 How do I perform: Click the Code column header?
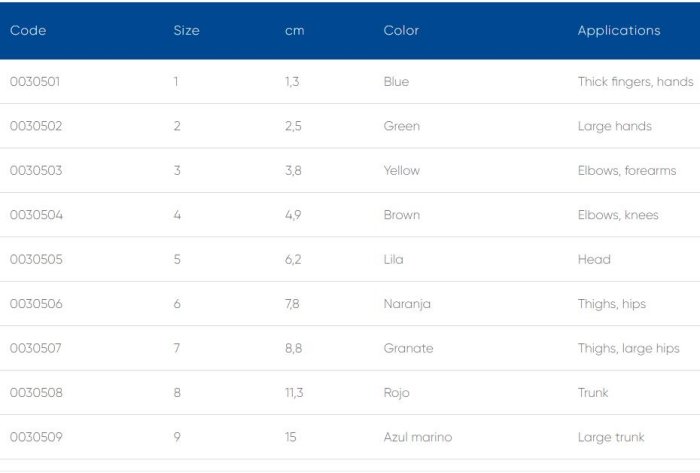click(x=28, y=31)
